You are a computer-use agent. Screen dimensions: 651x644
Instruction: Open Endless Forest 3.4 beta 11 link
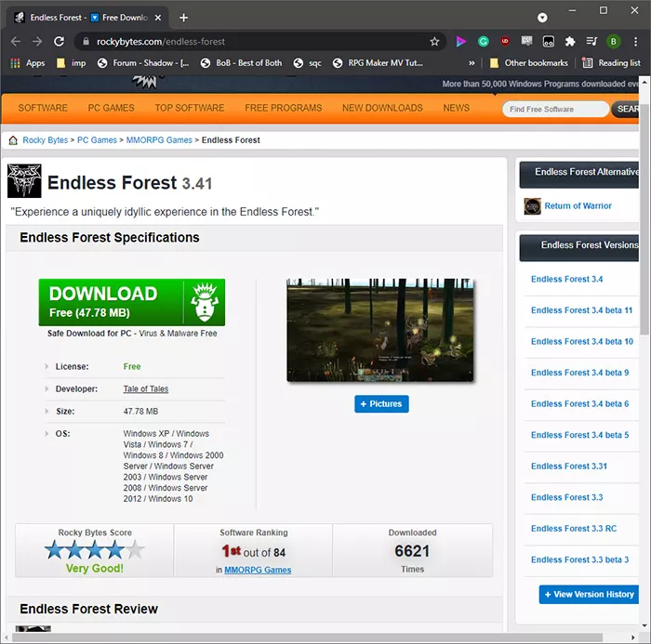click(581, 310)
